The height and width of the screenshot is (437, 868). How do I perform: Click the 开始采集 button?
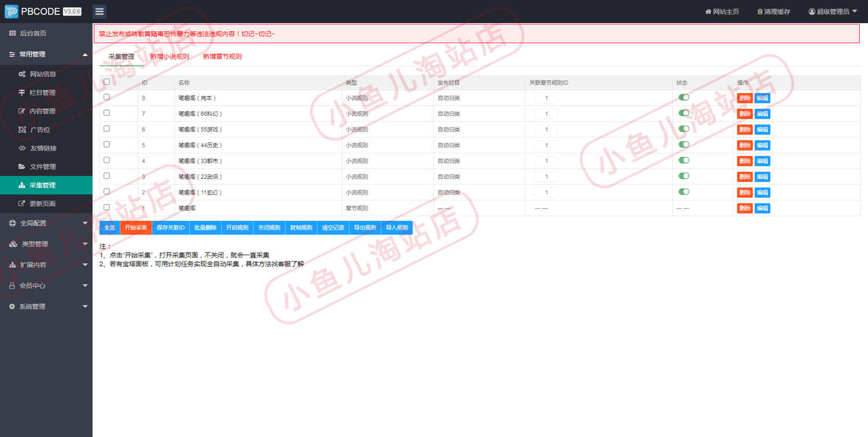pyautogui.click(x=136, y=228)
